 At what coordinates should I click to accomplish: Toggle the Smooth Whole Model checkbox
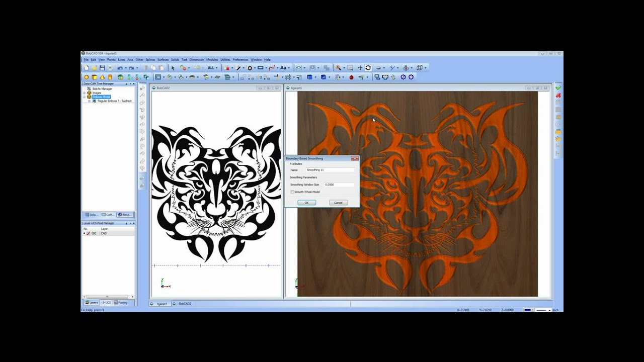pos(292,192)
